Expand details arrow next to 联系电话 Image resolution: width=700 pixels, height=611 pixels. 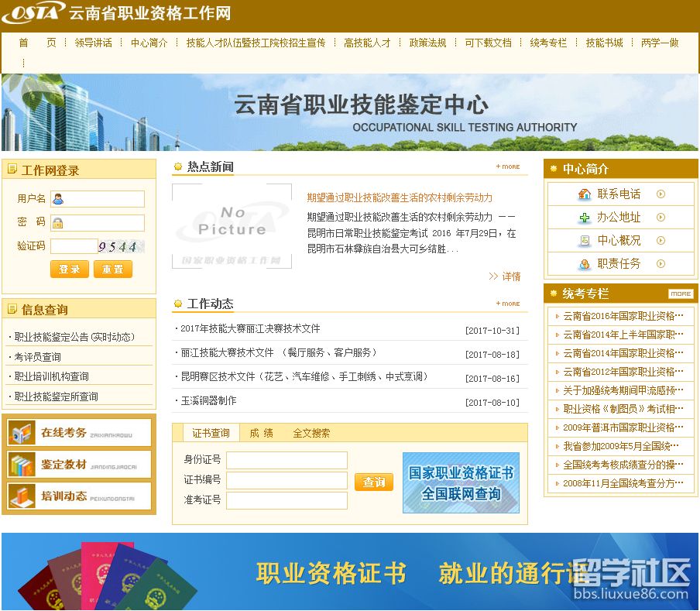661,194
